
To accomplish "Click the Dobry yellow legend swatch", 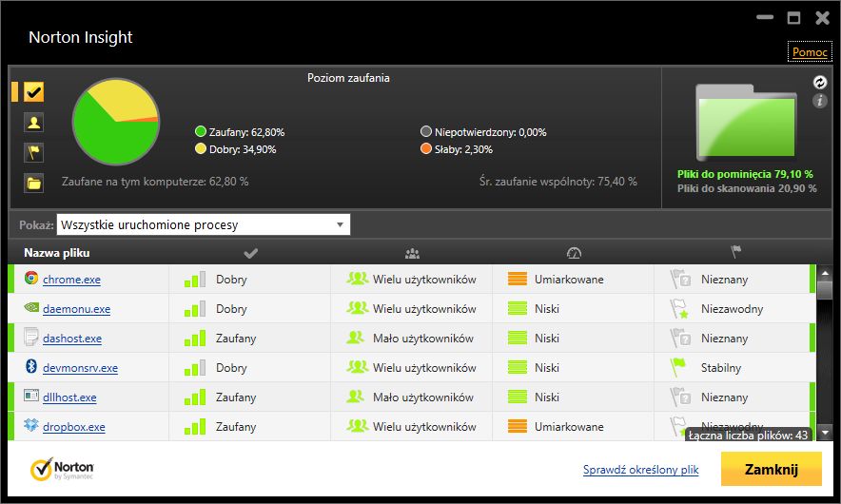I will click(201, 148).
